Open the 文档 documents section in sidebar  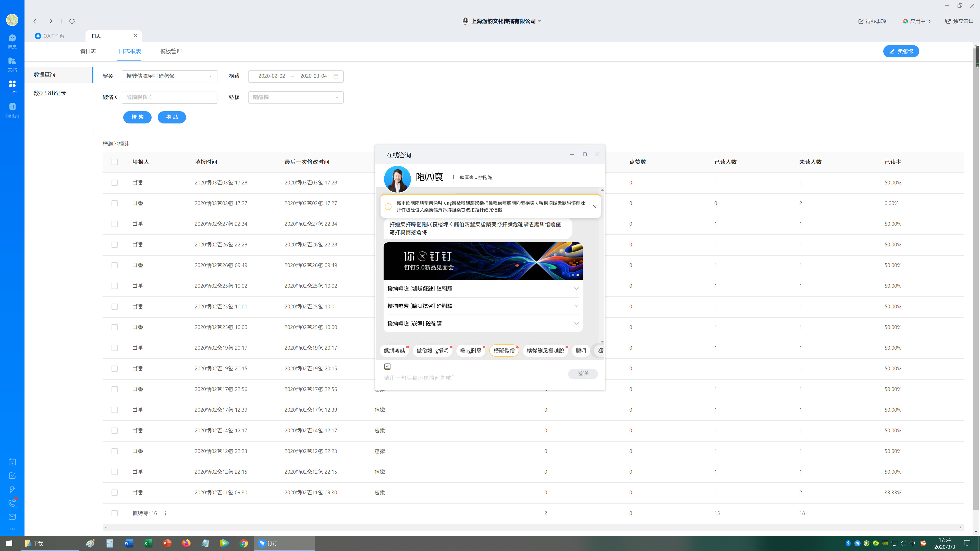click(12, 65)
